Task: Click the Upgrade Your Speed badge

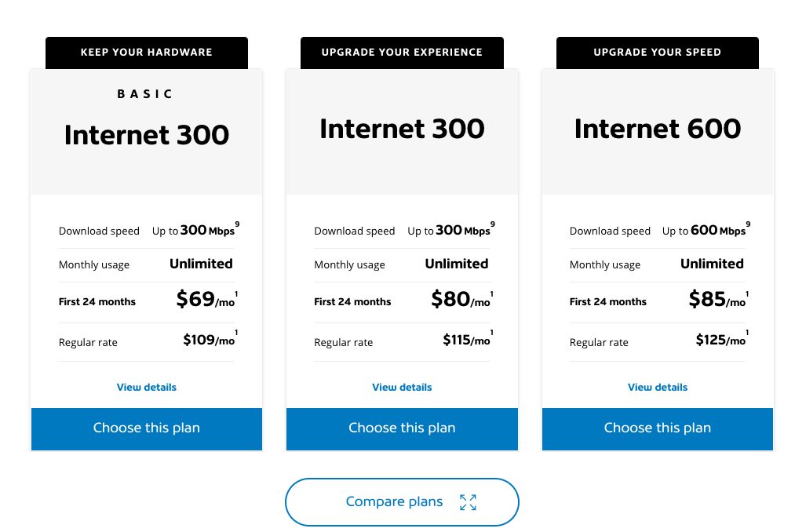Action: pyautogui.click(x=658, y=53)
